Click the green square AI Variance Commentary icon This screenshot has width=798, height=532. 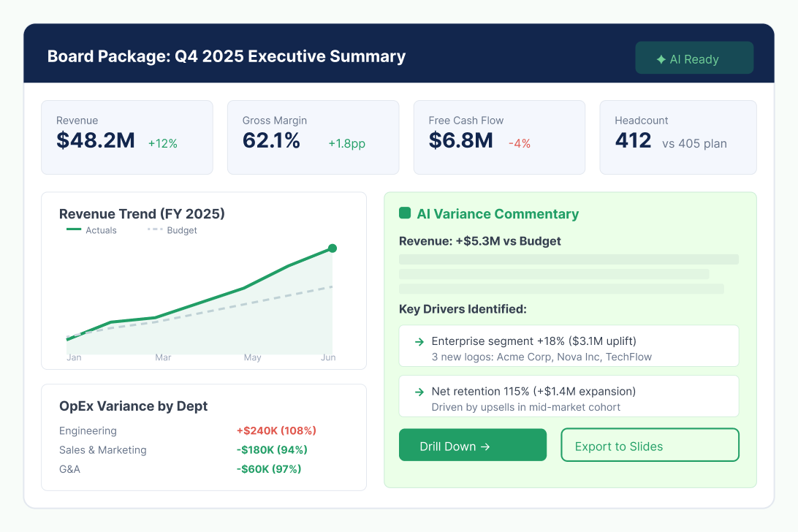pos(405,213)
